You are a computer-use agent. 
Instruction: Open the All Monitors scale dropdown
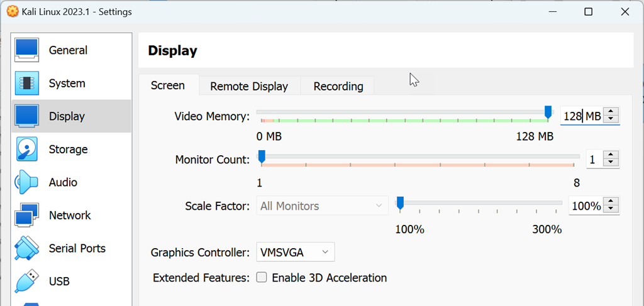[x=322, y=206]
